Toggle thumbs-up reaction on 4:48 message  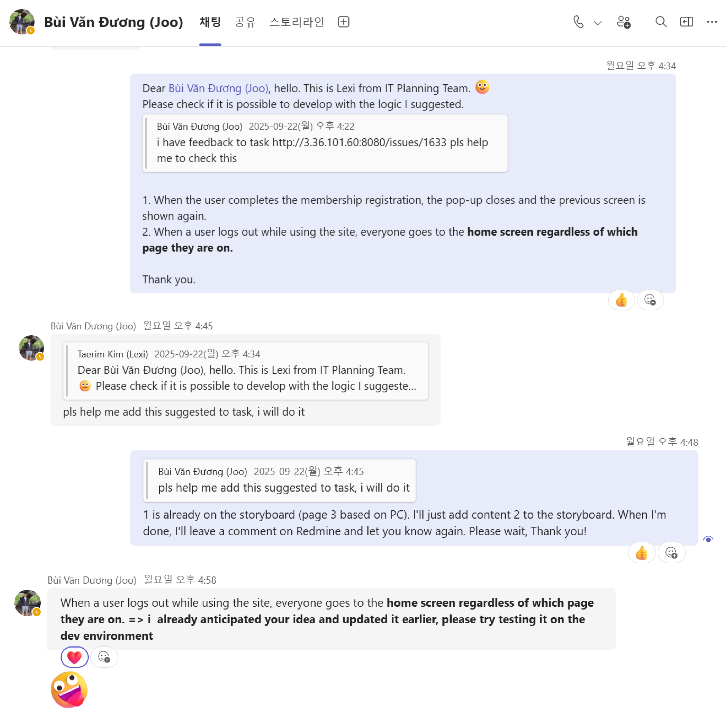(x=641, y=553)
